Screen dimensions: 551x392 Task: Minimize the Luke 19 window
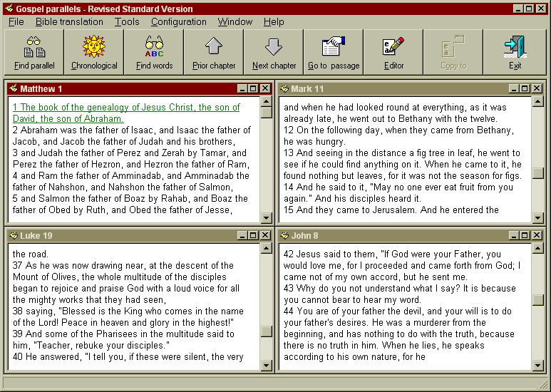(242, 235)
